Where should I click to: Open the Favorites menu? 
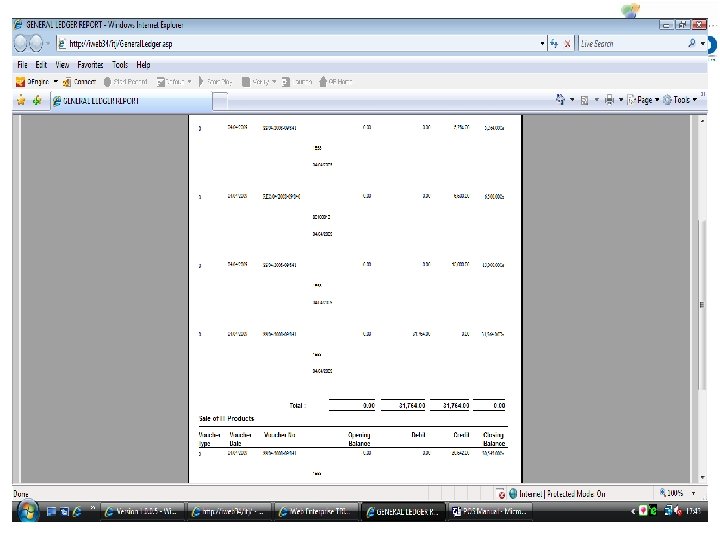(90, 65)
